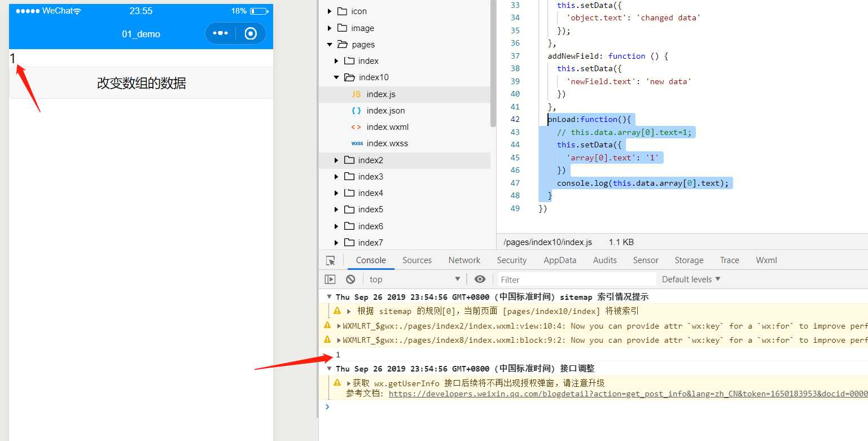
Task: Click the getUserInfo warning triangle icon
Action: pos(337,383)
